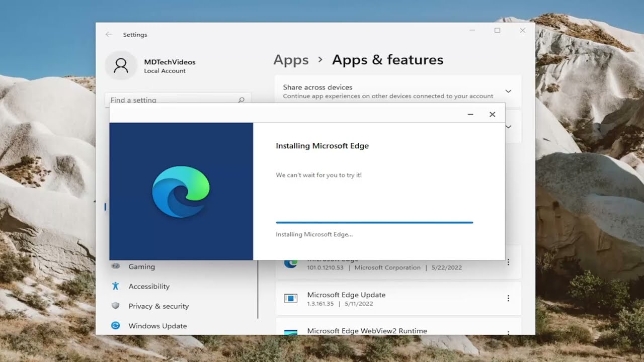Click the MDTechVideos account name
644x362 pixels.
tap(170, 62)
